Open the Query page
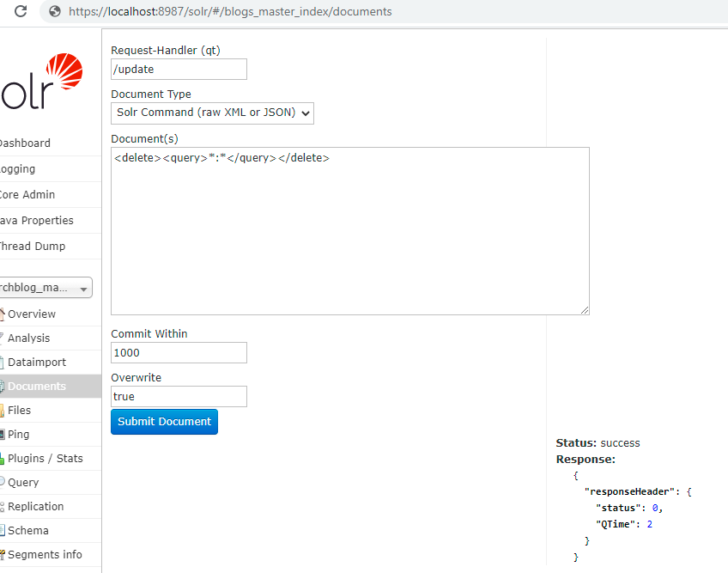 pos(23,483)
